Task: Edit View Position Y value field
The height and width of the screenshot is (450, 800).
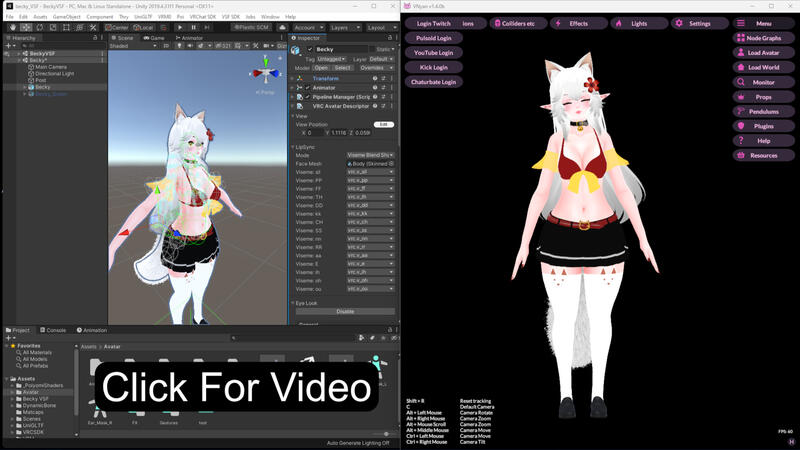Action: coord(339,133)
